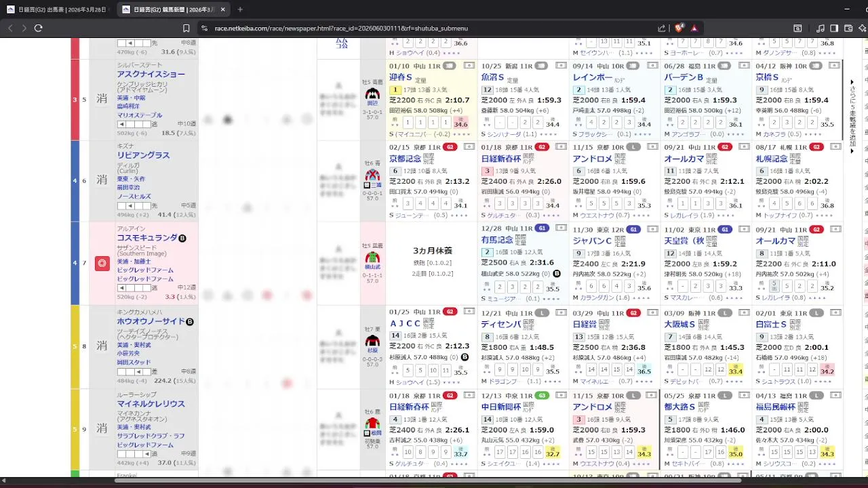Image resolution: width=868 pixels, height=488 pixels.
Task: Open mark selector for ホウオウノーサイド
Action: pyautogui.click(x=102, y=346)
